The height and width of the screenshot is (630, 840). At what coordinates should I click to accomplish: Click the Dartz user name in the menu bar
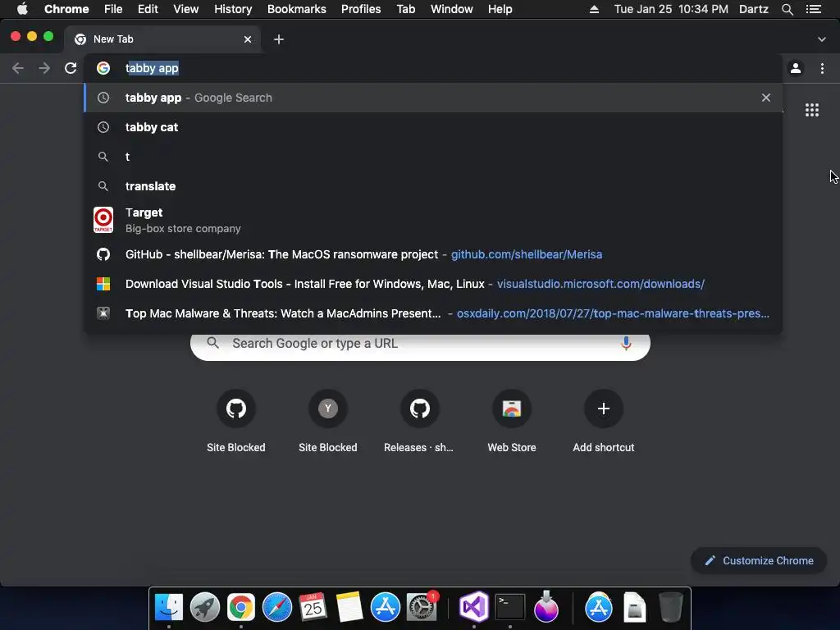(754, 9)
